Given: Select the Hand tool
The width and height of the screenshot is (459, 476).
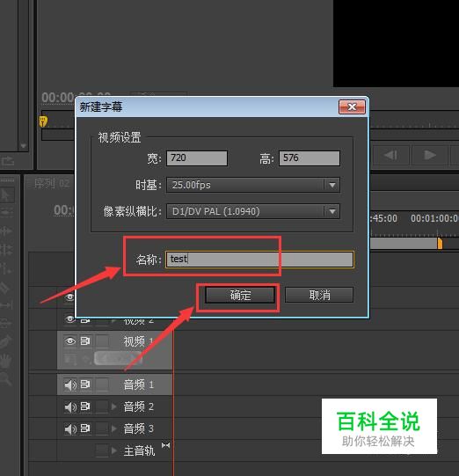Looking at the screenshot, I should pyautogui.click(x=6, y=361).
